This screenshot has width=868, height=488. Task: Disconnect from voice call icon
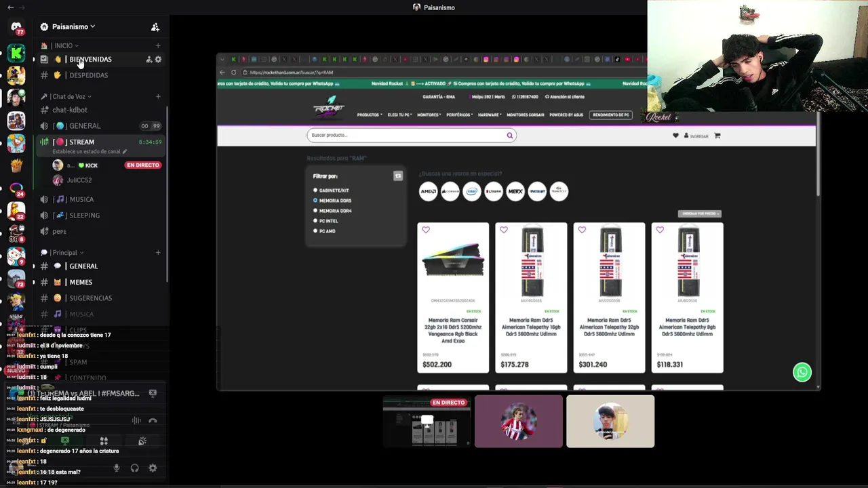tap(153, 421)
